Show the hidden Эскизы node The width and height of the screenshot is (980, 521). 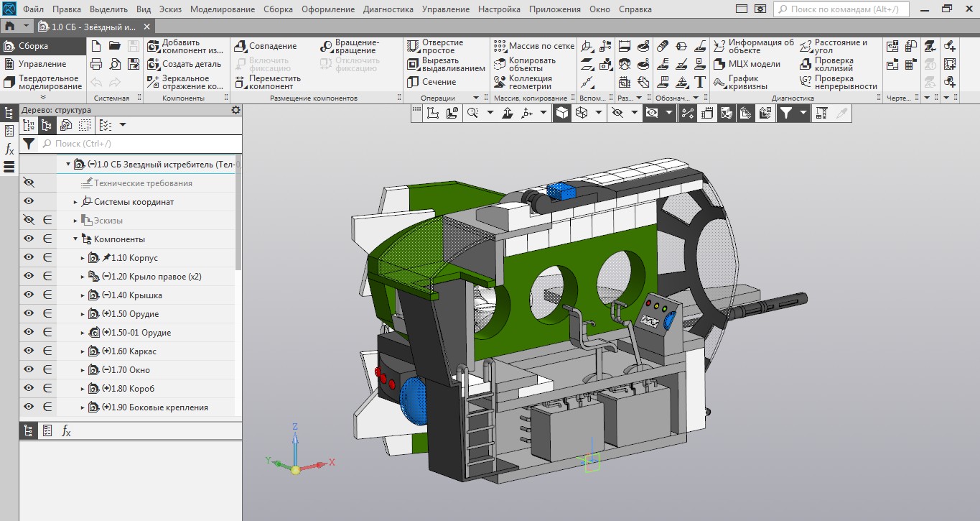pos(29,221)
